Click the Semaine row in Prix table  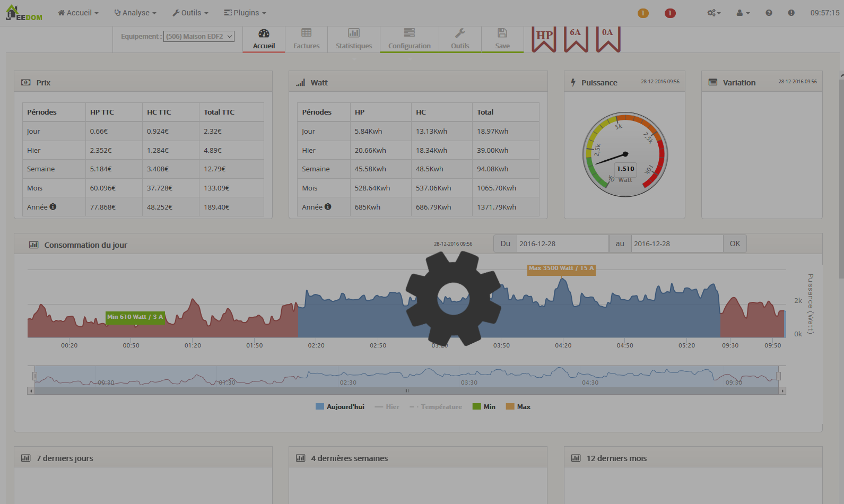point(143,169)
